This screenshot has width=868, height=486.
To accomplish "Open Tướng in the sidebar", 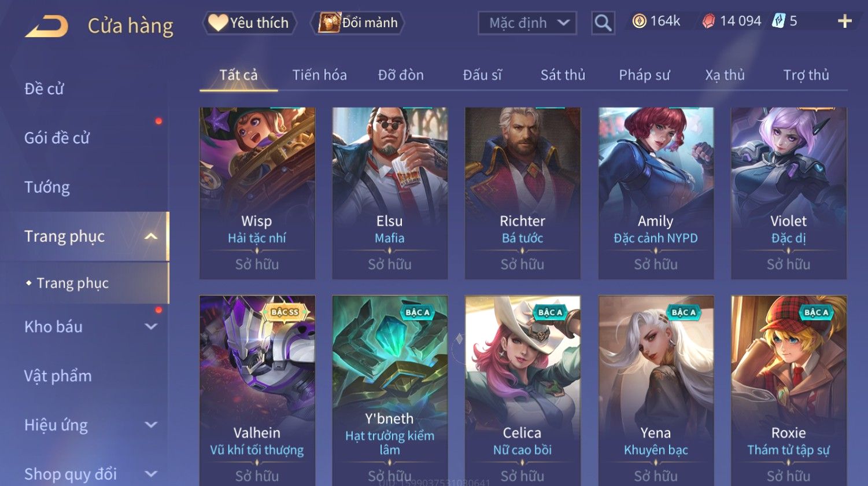I will click(47, 187).
